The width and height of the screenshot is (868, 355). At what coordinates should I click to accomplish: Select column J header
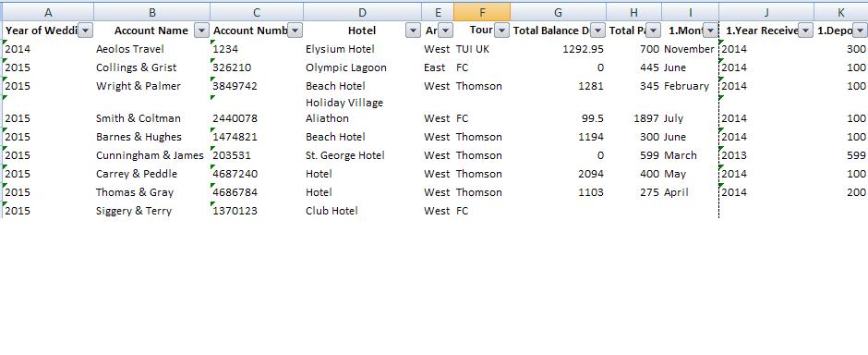pyautogui.click(x=766, y=12)
